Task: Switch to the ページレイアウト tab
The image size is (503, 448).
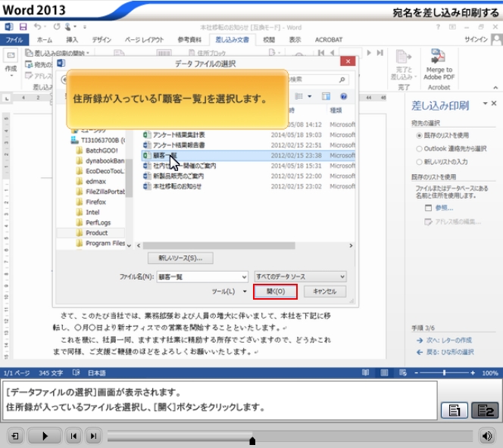Action: click(145, 40)
